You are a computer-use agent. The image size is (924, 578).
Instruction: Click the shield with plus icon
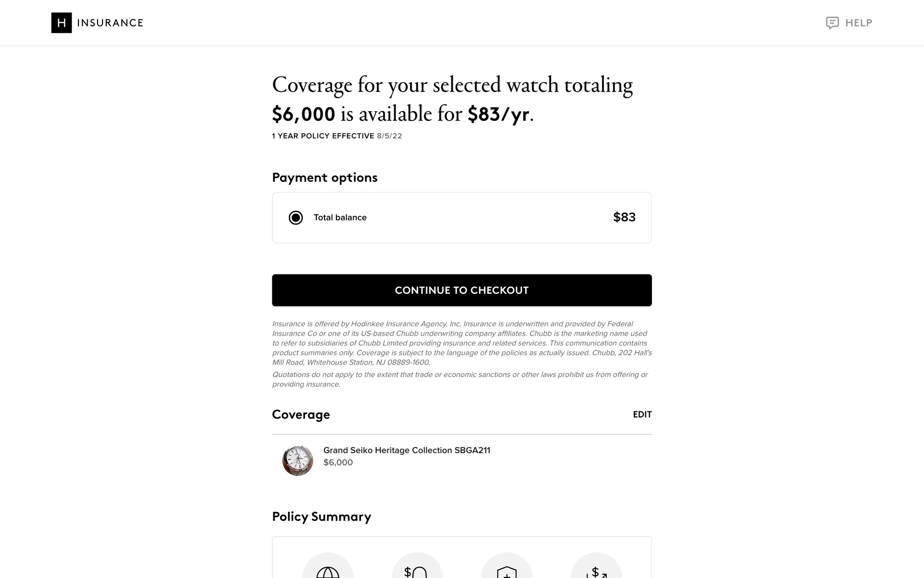point(506,572)
